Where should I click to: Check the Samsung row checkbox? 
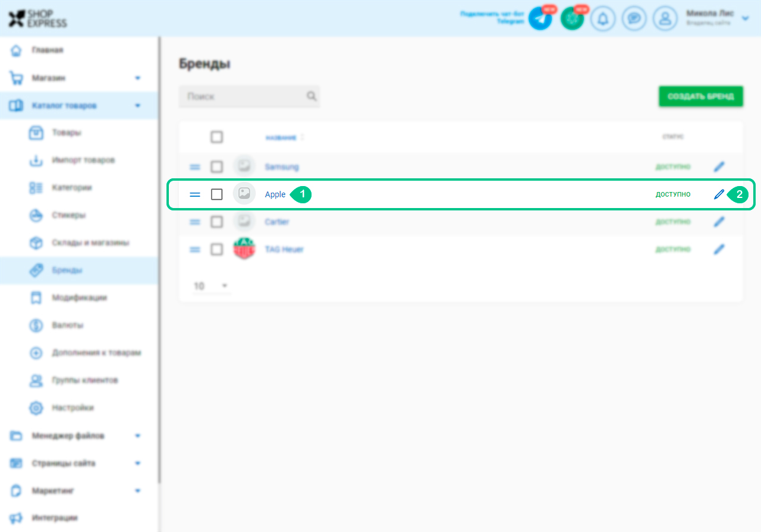(x=217, y=167)
